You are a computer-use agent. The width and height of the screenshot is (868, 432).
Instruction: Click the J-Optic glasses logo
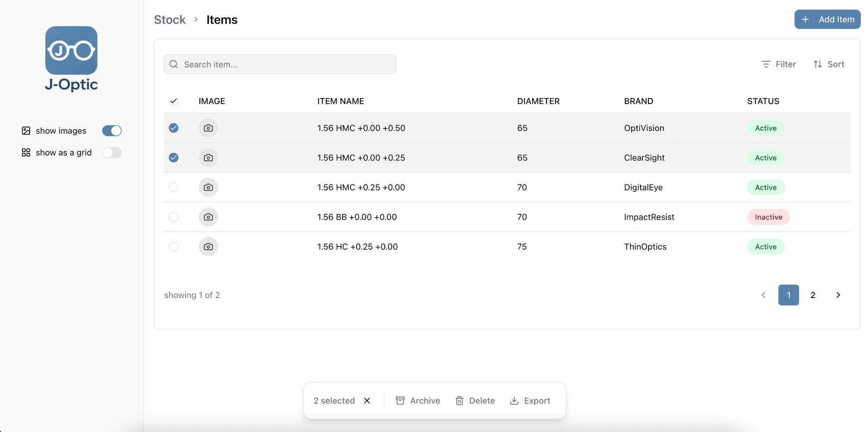(x=71, y=51)
